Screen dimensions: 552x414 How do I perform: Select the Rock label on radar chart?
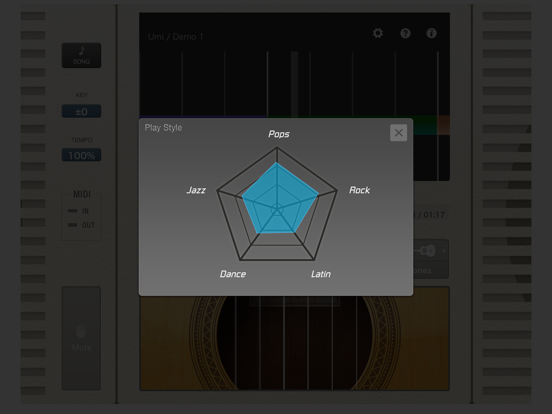[359, 190]
